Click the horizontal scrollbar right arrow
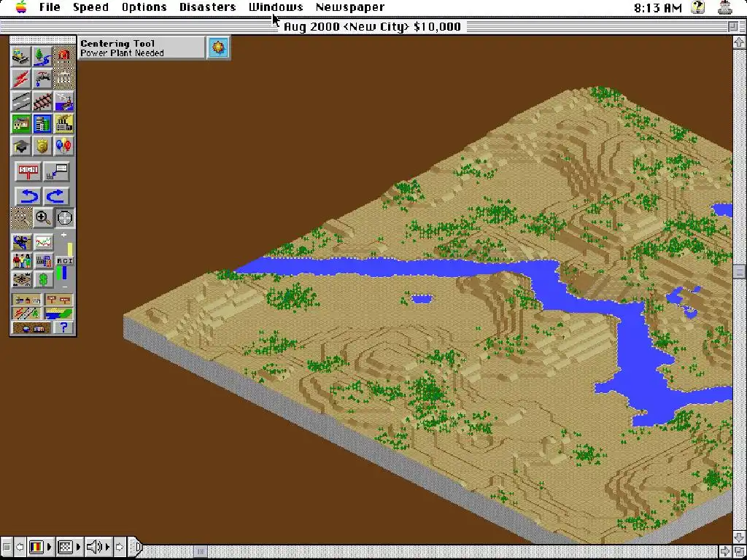This screenshot has height=560, width=747. [727, 551]
